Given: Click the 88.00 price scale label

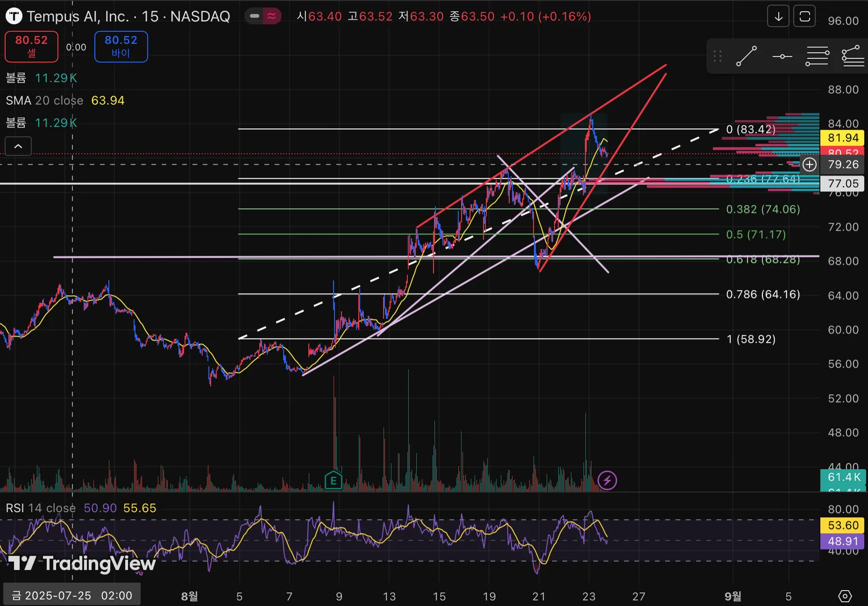Looking at the screenshot, I should pyautogui.click(x=843, y=89).
